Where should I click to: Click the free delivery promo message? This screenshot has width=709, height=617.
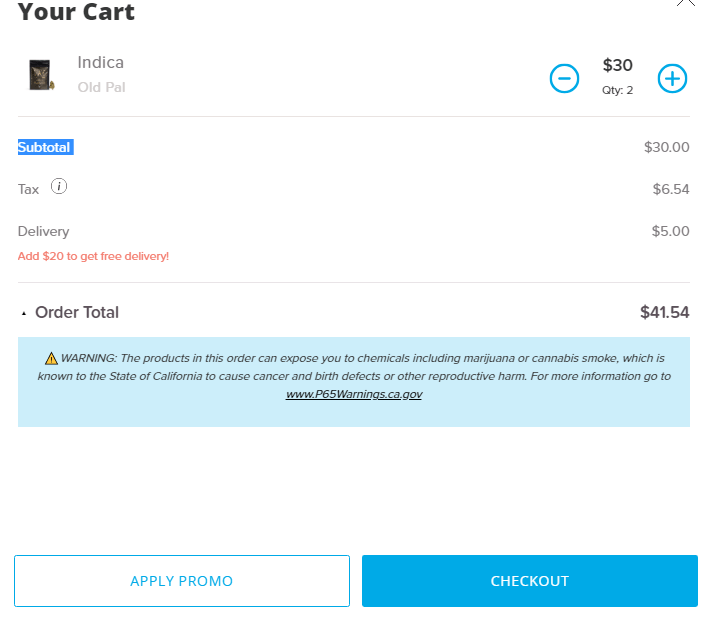[93, 256]
